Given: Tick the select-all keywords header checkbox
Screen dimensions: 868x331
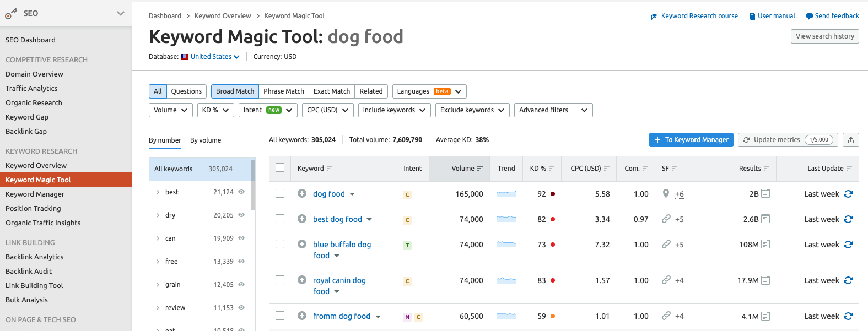Looking at the screenshot, I should (x=280, y=168).
